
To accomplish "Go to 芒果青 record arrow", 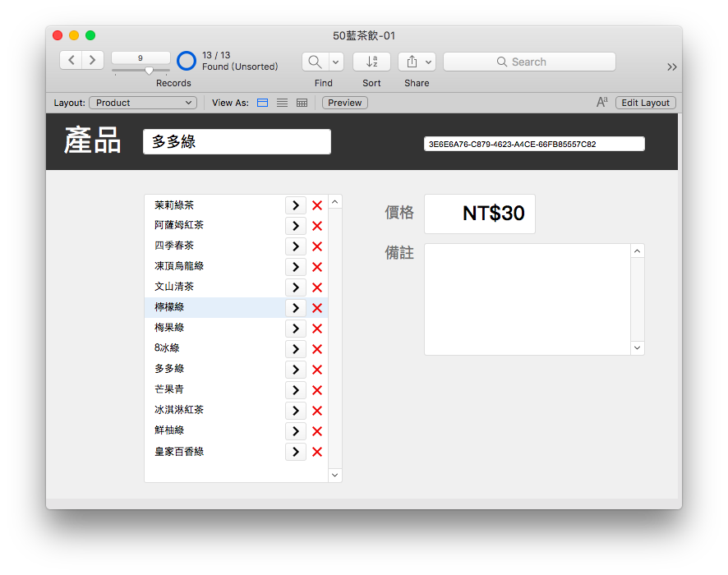I will click(x=296, y=390).
